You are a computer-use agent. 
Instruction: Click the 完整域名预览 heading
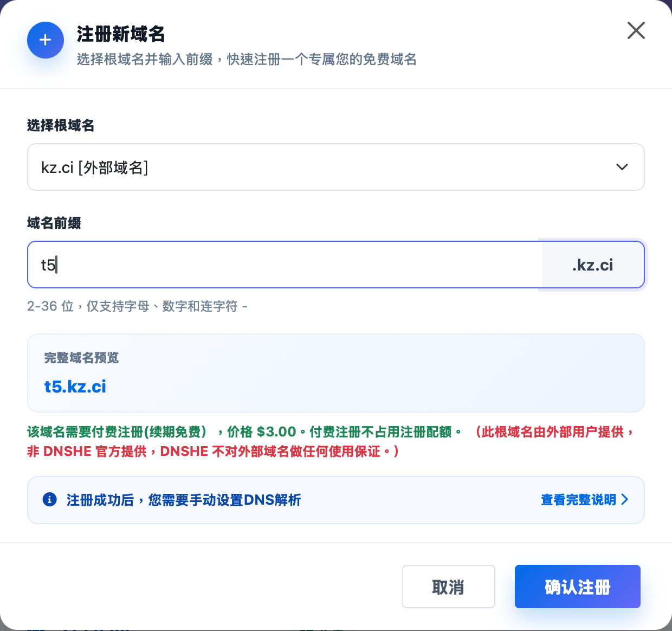pos(81,358)
